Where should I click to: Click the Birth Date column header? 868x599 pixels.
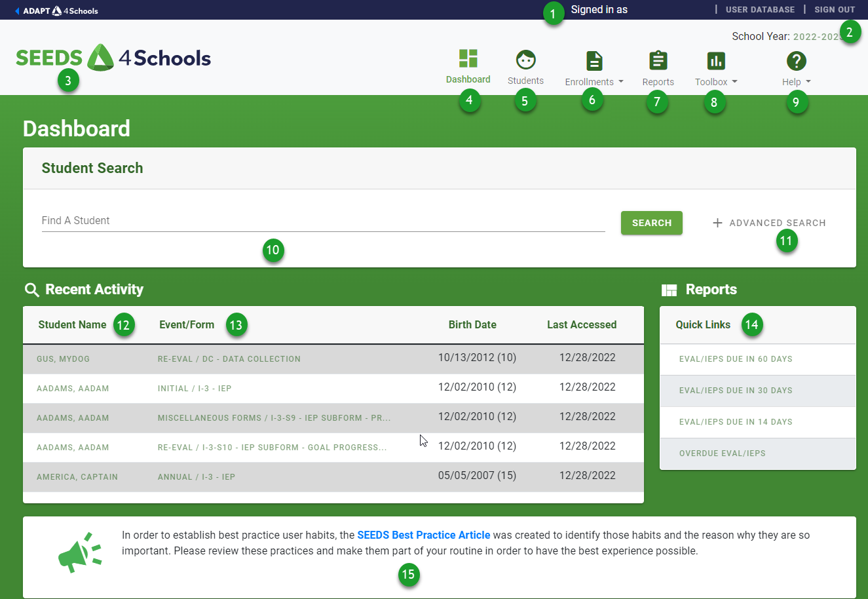(x=472, y=325)
